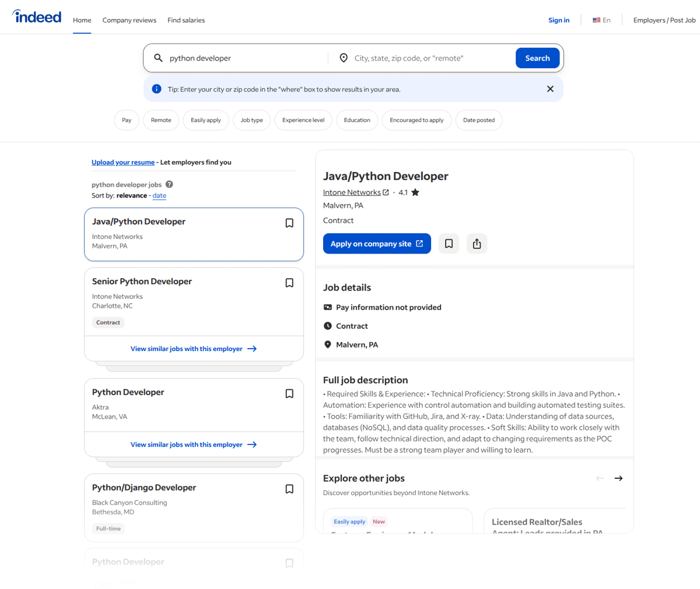
Task: Open the Easily apply filter
Action: click(x=206, y=120)
